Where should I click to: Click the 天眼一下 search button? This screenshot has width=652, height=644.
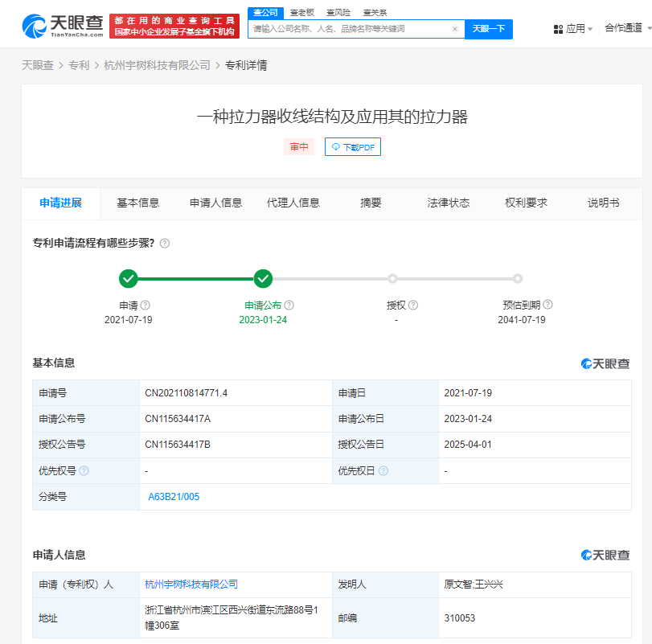(489, 29)
